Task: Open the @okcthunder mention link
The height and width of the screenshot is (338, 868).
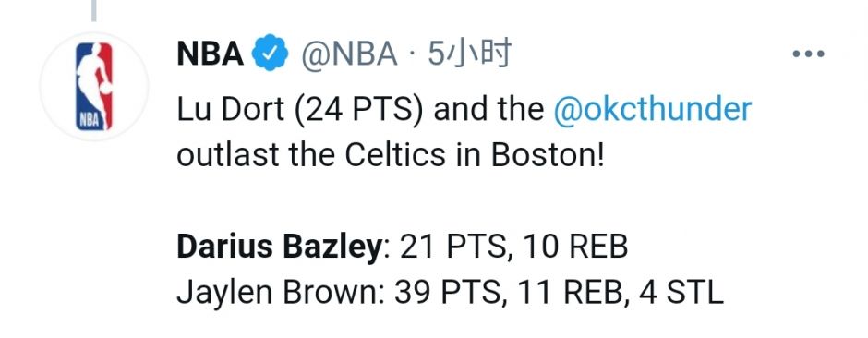Action: click(x=653, y=110)
